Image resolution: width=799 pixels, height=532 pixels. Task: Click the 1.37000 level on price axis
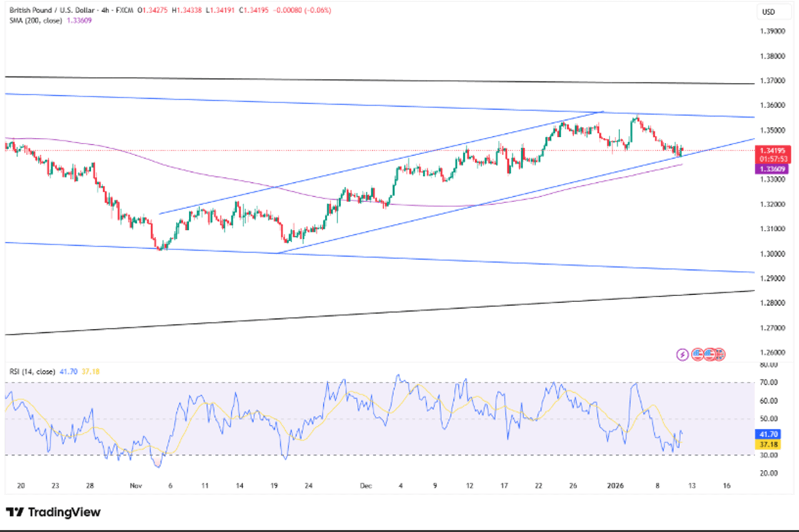pyautogui.click(x=772, y=81)
